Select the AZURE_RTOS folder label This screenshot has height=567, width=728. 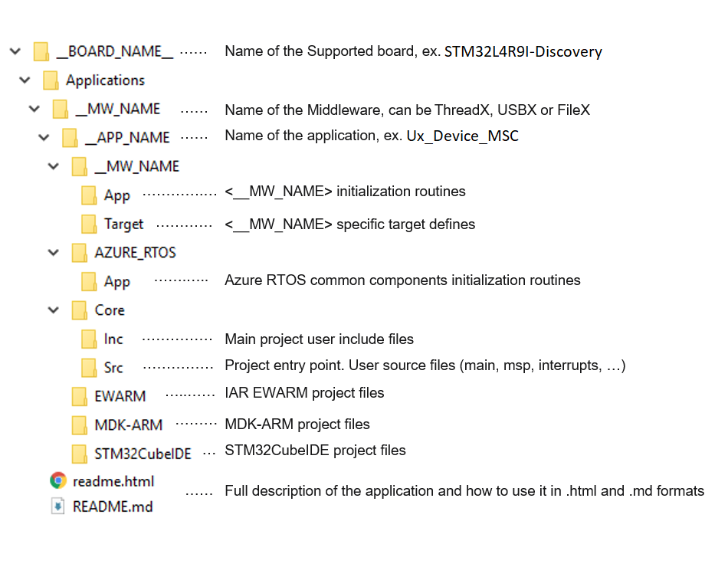(x=135, y=253)
